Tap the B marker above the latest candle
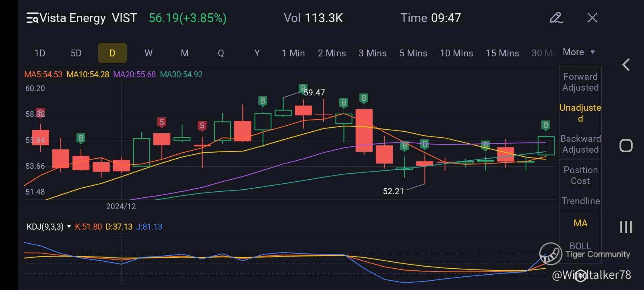The height and width of the screenshot is (290, 644). tap(546, 125)
